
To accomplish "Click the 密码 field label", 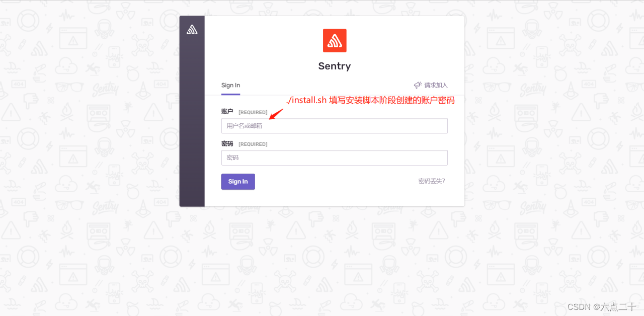I will (x=227, y=143).
